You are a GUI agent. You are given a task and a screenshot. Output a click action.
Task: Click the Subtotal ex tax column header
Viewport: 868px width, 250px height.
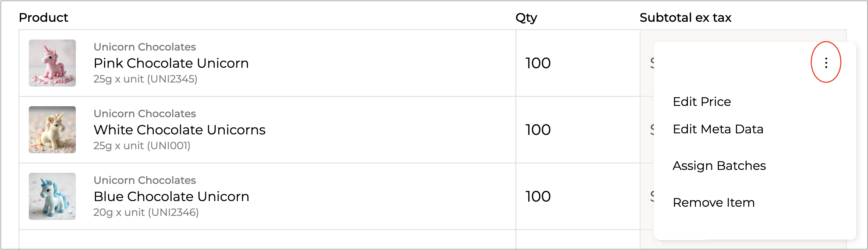click(x=685, y=17)
